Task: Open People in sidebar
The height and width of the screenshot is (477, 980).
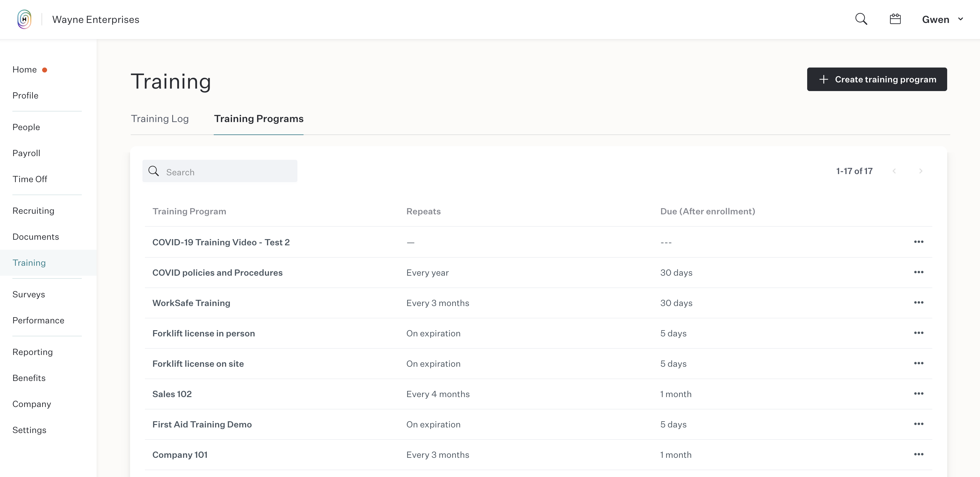Action: click(26, 127)
